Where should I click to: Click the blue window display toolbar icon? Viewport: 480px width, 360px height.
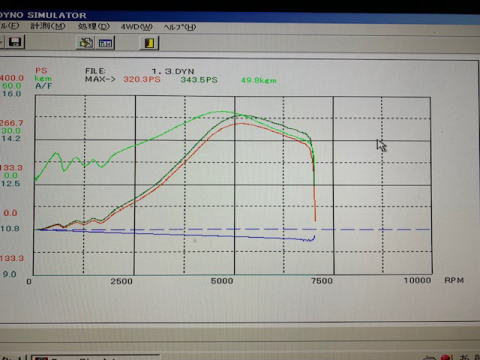[x=105, y=43]
